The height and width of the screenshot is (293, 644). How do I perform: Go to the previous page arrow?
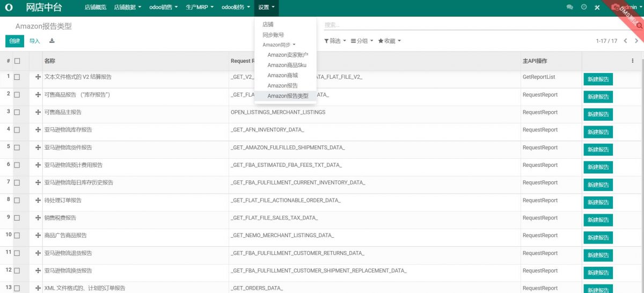(626, 41)
